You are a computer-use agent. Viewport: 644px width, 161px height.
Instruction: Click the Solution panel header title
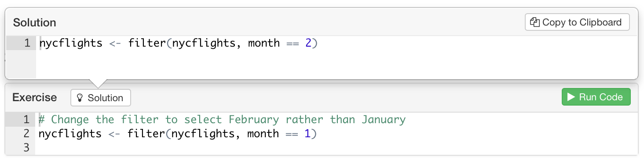tap(35, 22)
